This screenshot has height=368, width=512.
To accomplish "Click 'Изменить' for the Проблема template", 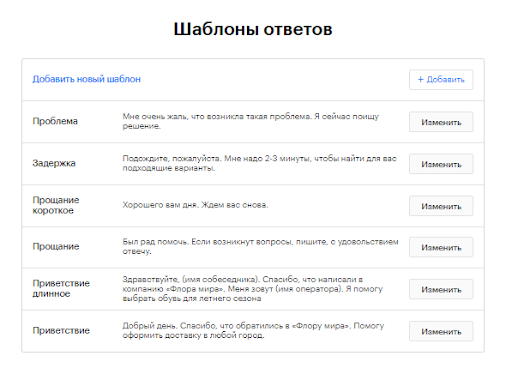I will 441,122.
